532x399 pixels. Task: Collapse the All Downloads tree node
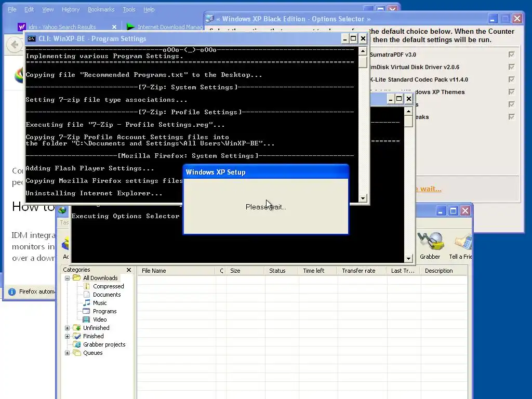tap(67, 278)
